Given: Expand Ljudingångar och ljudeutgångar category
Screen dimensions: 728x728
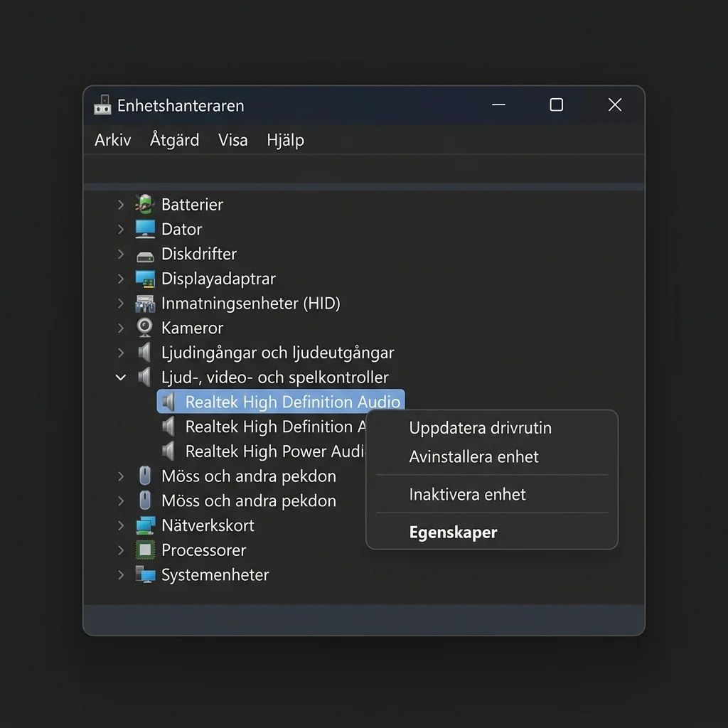Looking at the screenshot, I should (121, 353).
